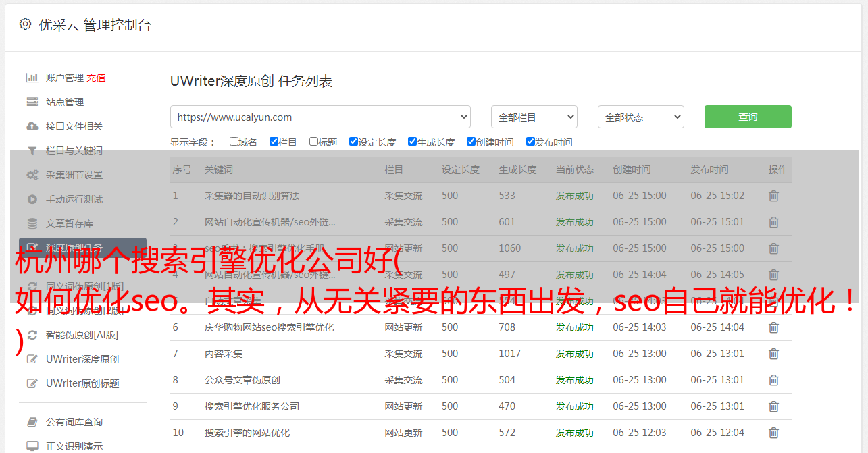868x453 pixels.
Task: Click the refresh icon for 智能伪原创[AI版]
Action: [32, 335]
